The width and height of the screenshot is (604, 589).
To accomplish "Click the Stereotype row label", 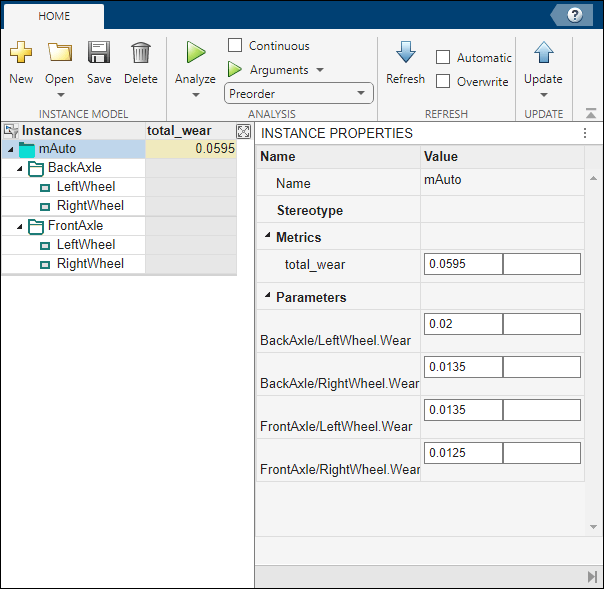I will (x=310, y=211).
